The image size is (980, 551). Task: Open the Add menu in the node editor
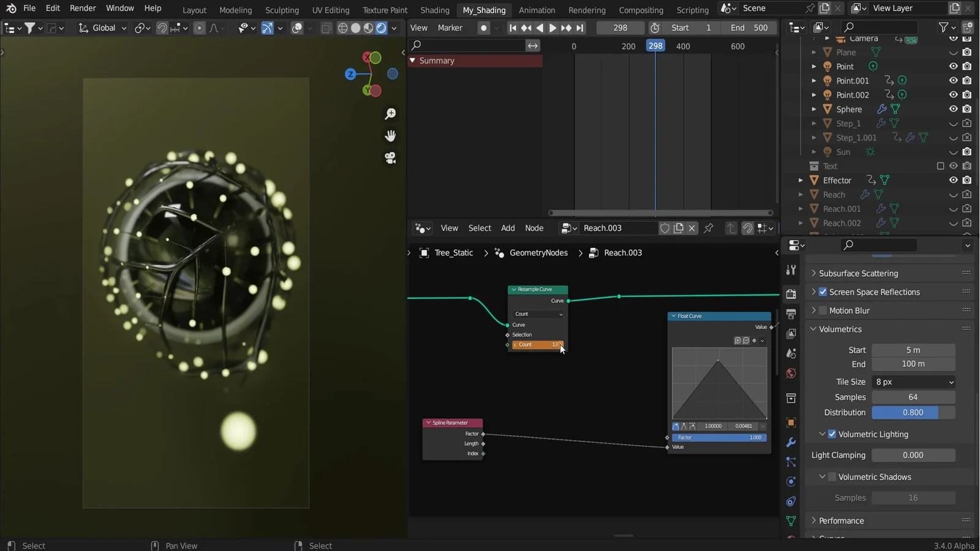coord(508,228)
